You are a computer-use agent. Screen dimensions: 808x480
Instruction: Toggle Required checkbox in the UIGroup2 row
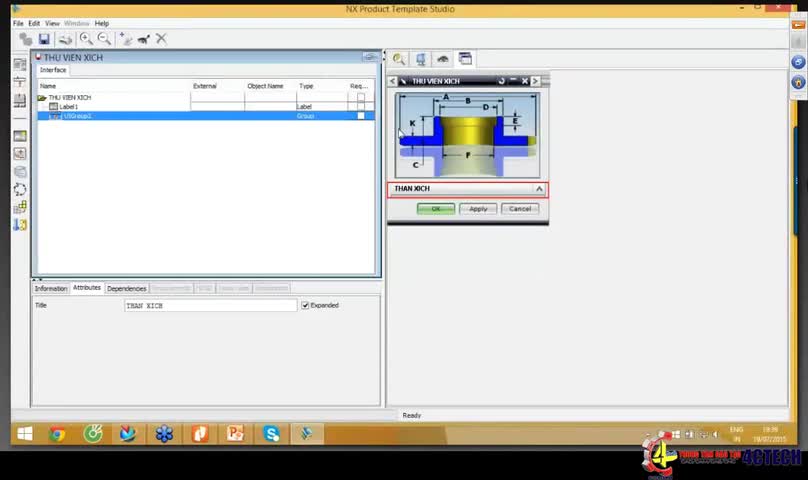[361, 115]
